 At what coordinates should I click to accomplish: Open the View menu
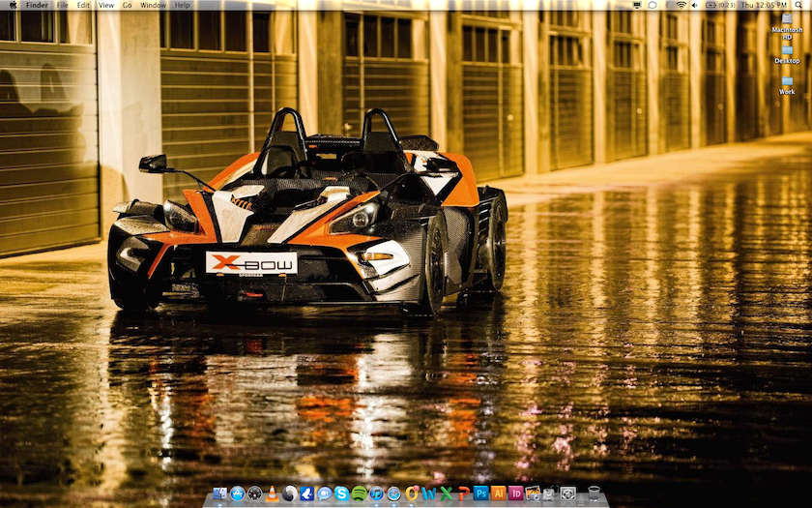click(106, 5)
